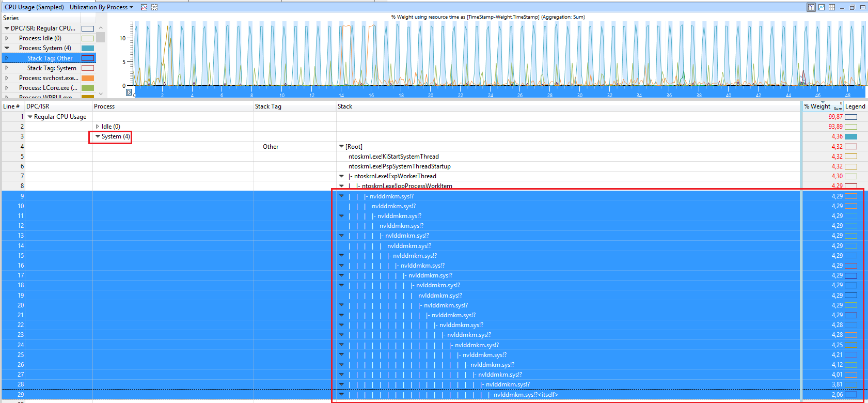Click the 30 second mark on timeline
868x403 pixels.
coord(580,95)
